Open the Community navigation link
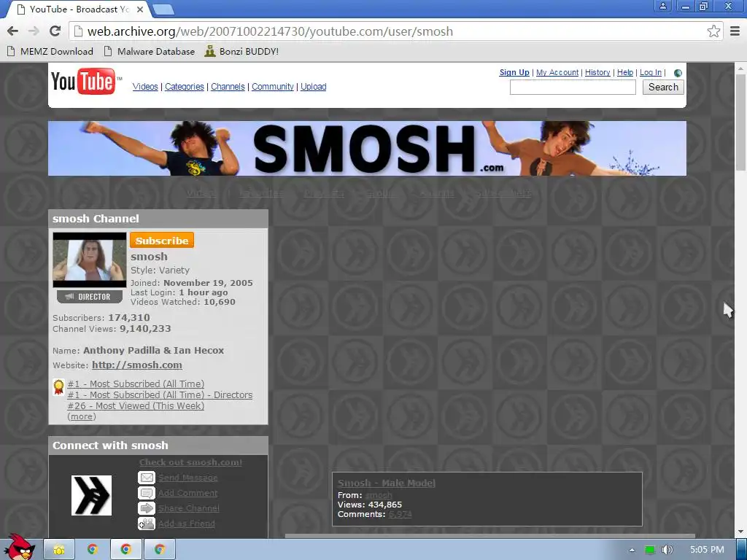 (273, 87)
